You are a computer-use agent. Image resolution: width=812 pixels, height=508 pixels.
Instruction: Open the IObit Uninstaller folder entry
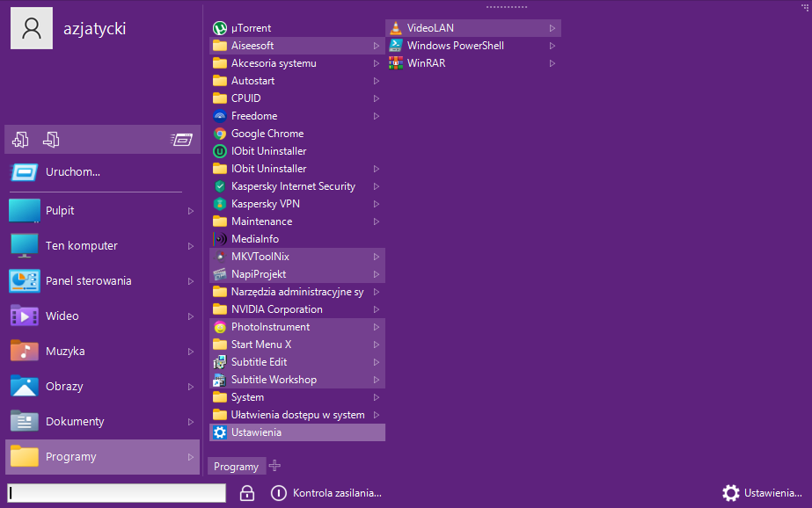tap(297, 169)
